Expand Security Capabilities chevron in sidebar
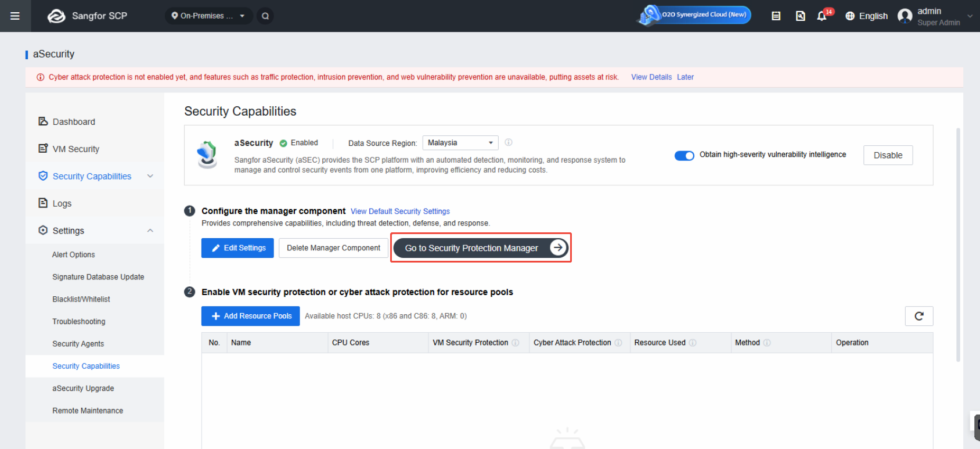980x449 pixels. pos(150,176)
